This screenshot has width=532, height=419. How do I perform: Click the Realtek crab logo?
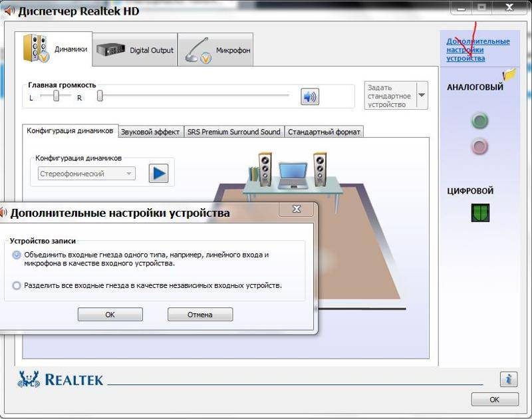point(29,379)
